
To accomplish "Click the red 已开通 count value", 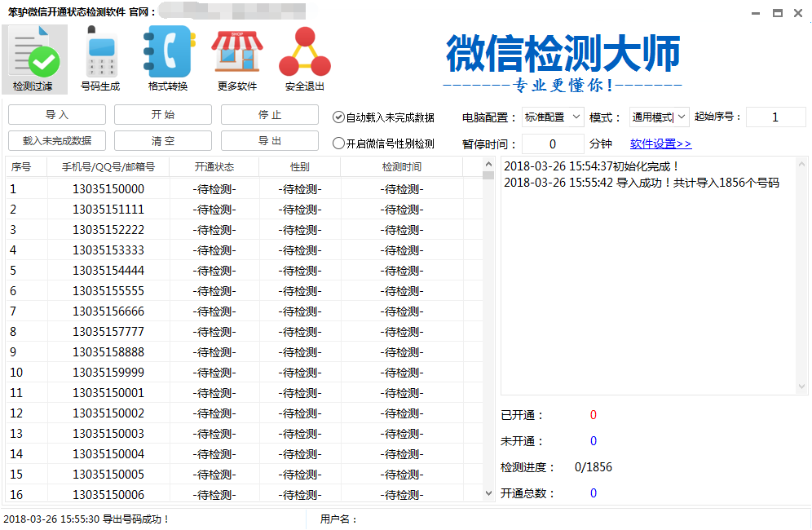I will coord(594,414).
